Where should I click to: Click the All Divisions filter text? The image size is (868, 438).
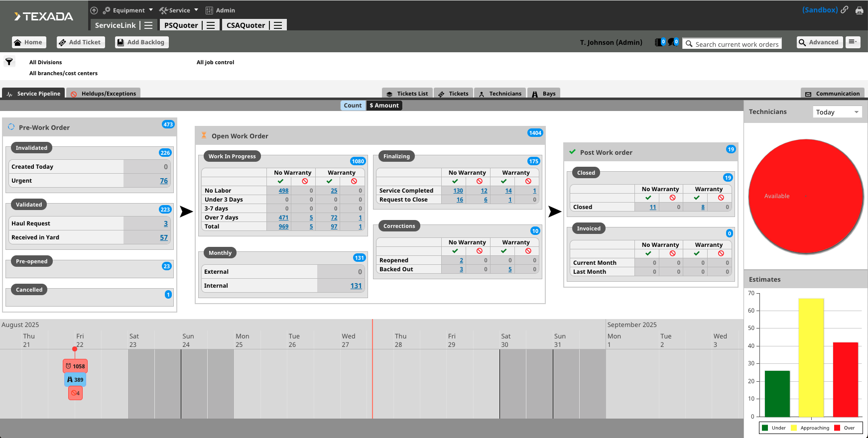pyautogui.click(x=45, y=62)
